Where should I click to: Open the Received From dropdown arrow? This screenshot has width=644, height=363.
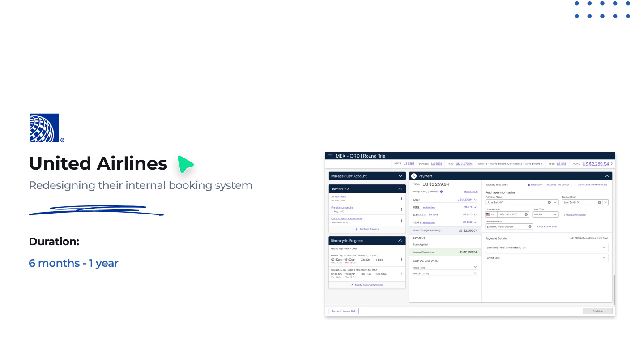tap(606, 202)
